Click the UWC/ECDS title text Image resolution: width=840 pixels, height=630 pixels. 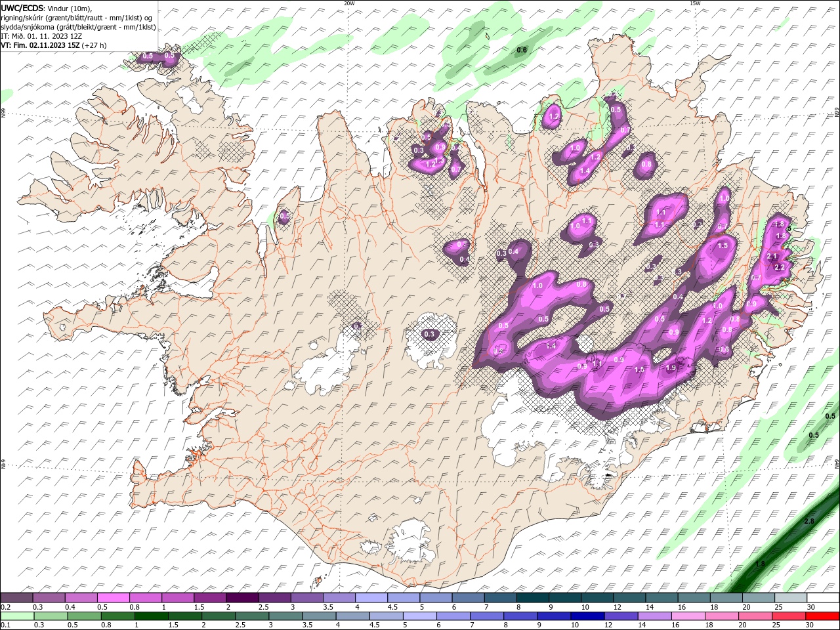click(24, 8)
